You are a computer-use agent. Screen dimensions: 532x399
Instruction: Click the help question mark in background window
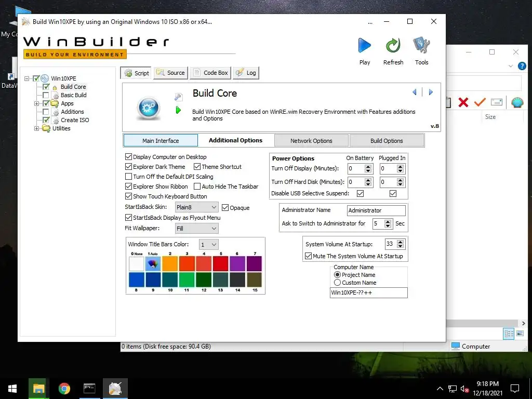click(522, 66)
